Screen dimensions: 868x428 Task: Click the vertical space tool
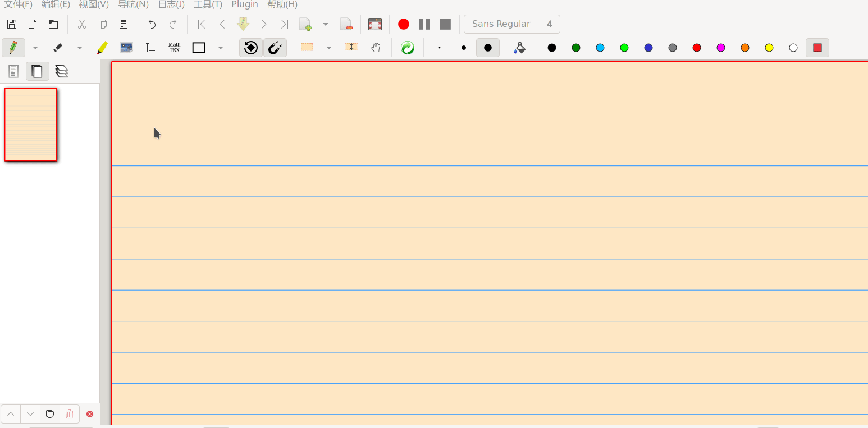point(351,48)
